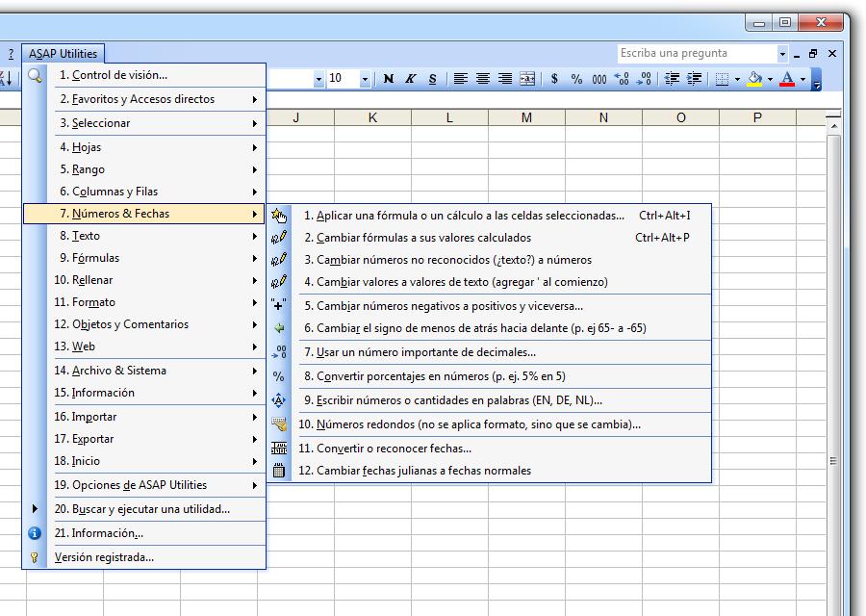This screenshot has width=866, height=616.
Task: Open the Texto submenu
Action: 144,236
